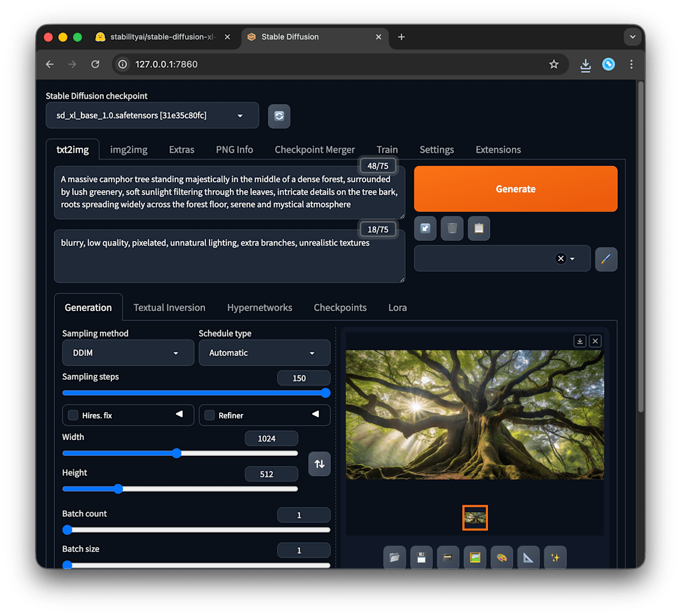Click the Batch size number field

304,550
